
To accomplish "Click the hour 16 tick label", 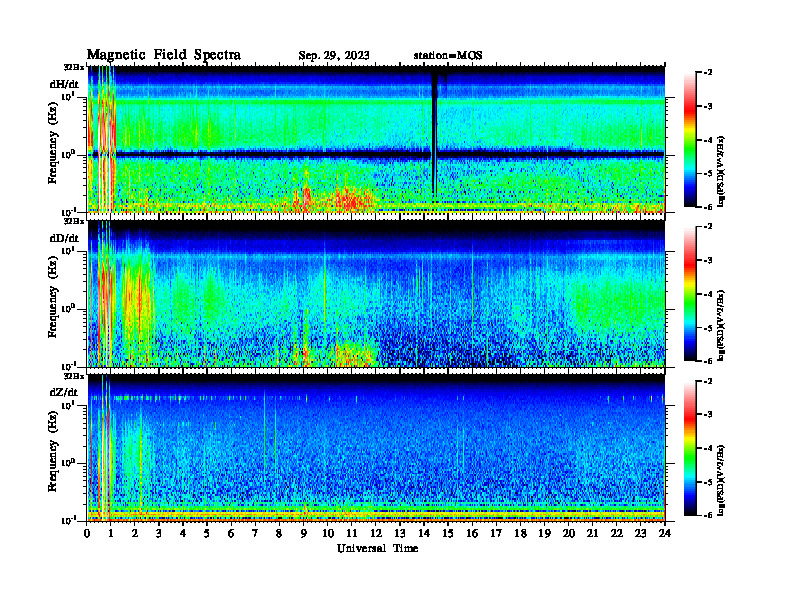I will pos(472,533).
